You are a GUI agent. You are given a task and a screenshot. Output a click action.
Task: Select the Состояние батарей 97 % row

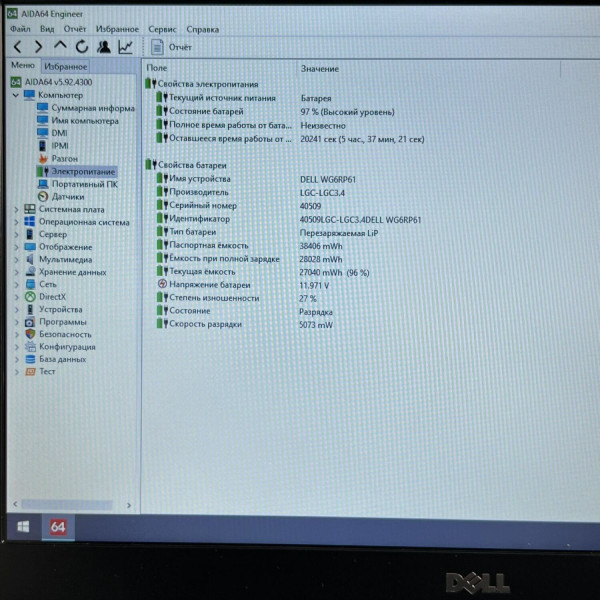point(275,112)
